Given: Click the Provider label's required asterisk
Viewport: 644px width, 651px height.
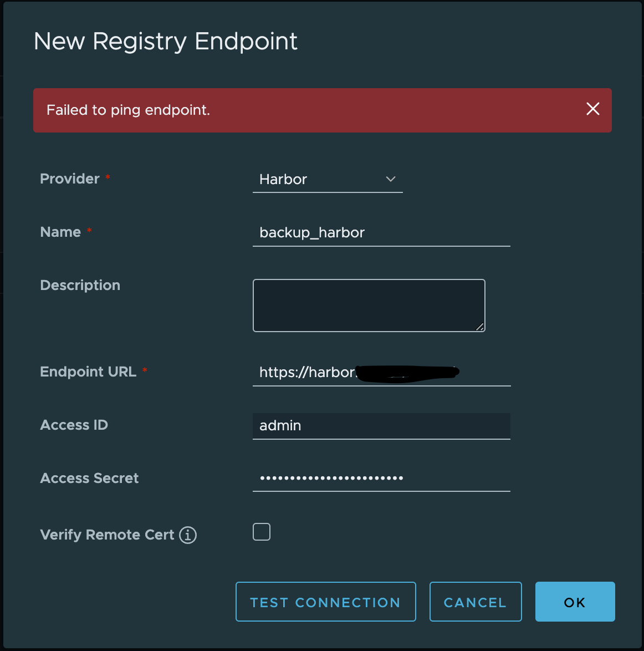Looking at the screenshot, I should [107, 176].
